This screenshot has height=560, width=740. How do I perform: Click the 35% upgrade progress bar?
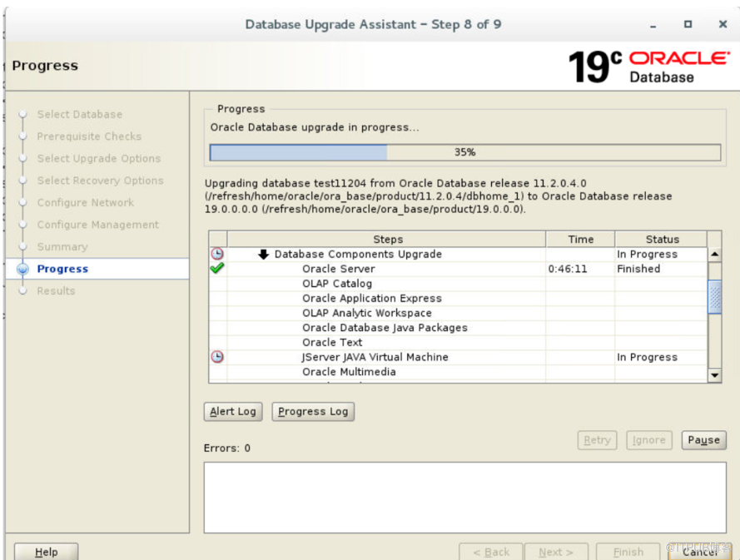pos(464,152)
